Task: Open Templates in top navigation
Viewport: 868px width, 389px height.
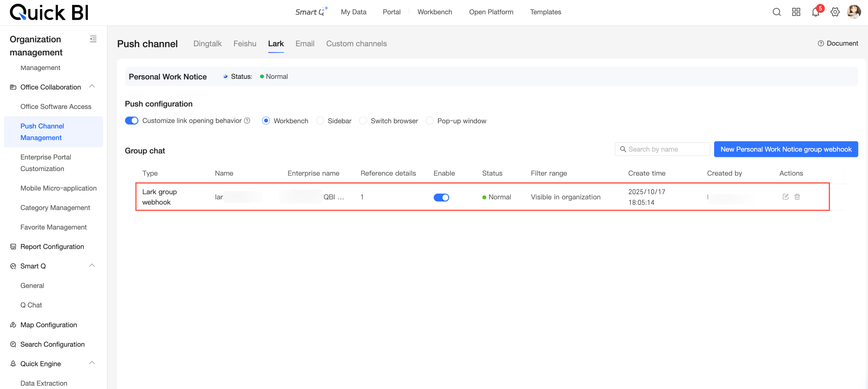Action: click(x=546, y=12)
